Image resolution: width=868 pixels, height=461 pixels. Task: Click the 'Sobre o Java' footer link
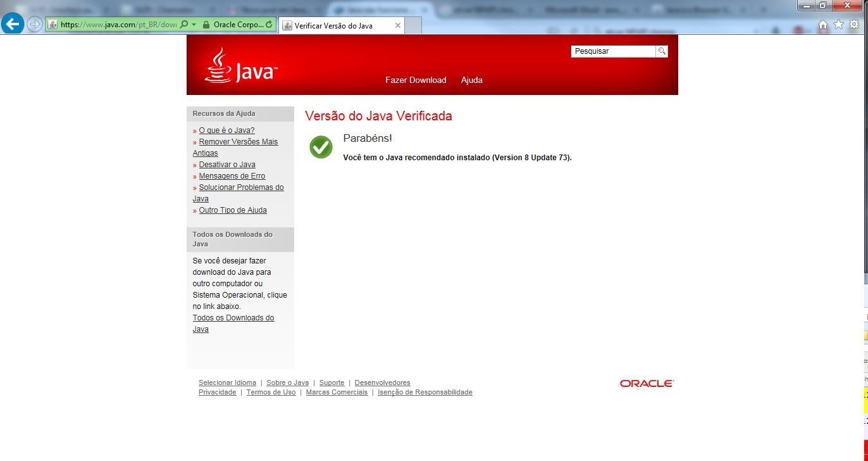[x=287, y=382]
